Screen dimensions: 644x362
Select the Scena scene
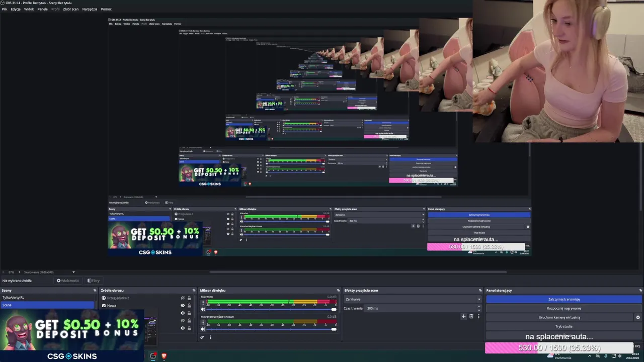click(47, 305)
